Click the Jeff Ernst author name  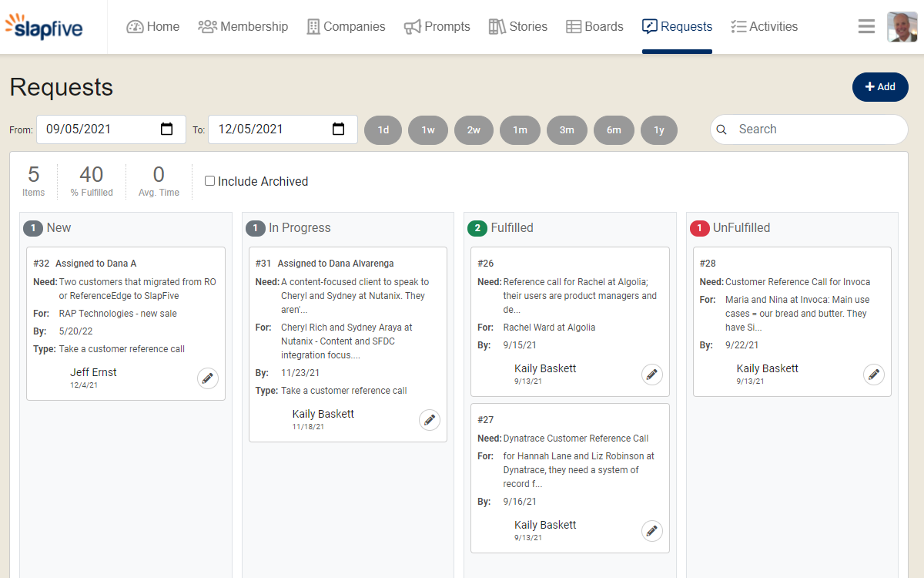click(x=93, y=372)
